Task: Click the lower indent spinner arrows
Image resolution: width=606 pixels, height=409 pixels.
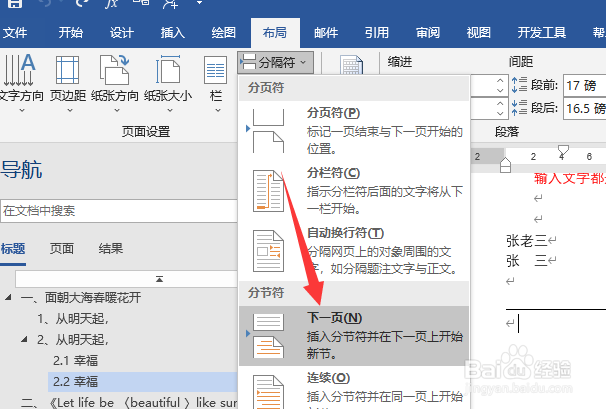Action: pos(500,109)
